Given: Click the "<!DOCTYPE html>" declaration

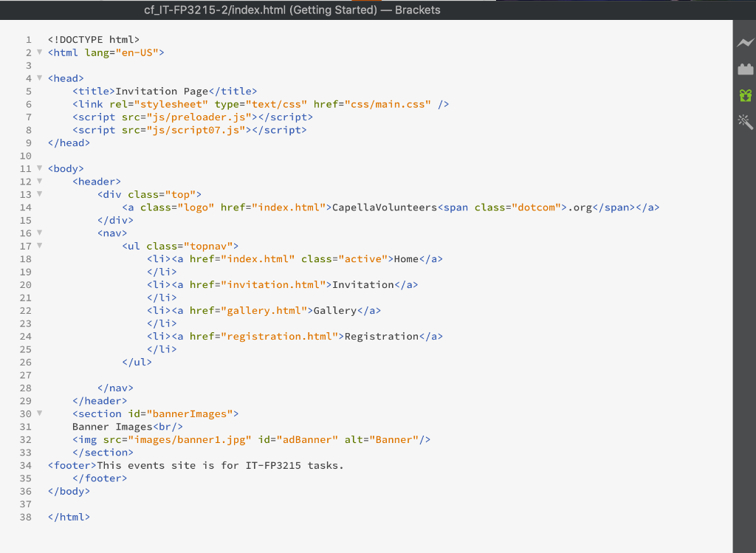Looking at the screenshot, I should pos(94,40).
